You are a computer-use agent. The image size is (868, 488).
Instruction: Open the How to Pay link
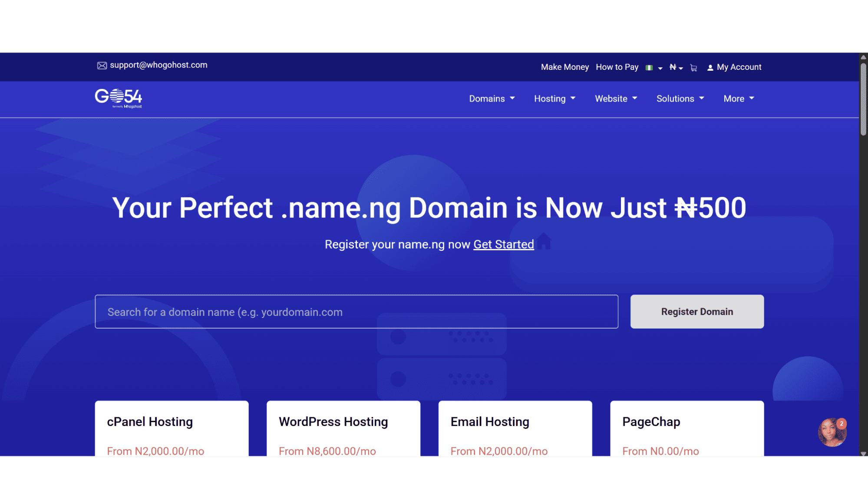pos(617,67)
